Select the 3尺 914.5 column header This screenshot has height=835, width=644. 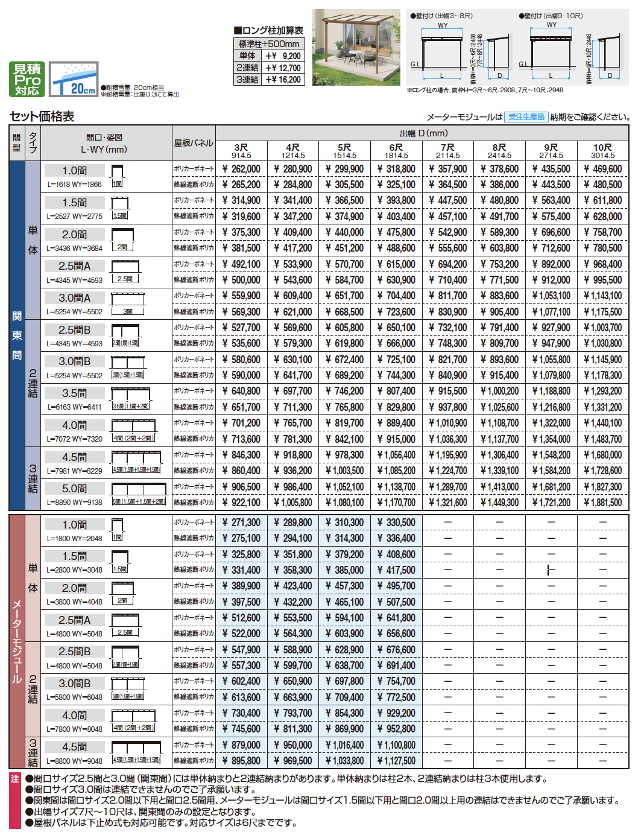241,151
